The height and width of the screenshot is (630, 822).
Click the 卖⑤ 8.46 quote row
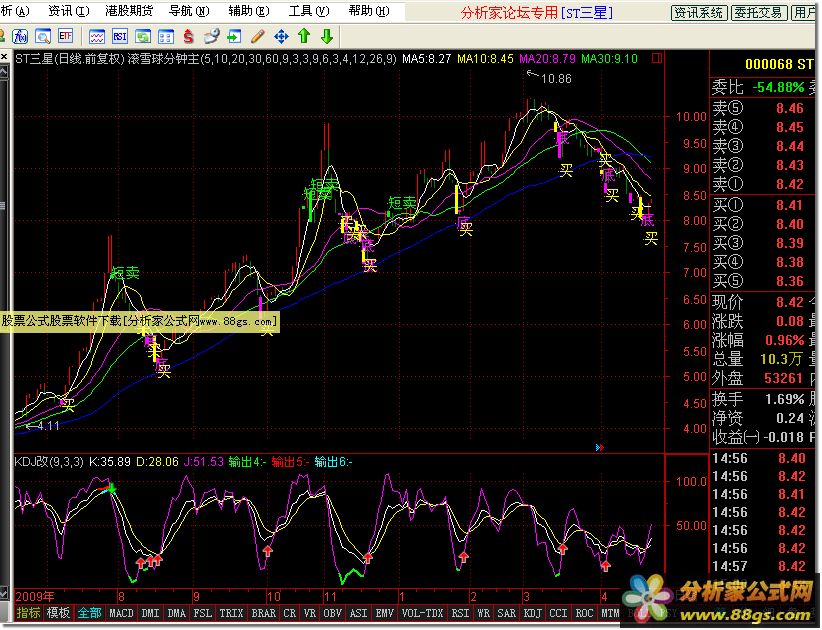click(x=762, y=108)
